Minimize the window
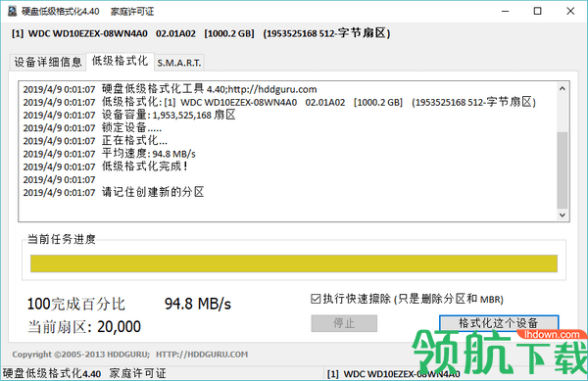The height and width of the screenshot is (381, 588). pyautogui.click(x=505, y=11)
